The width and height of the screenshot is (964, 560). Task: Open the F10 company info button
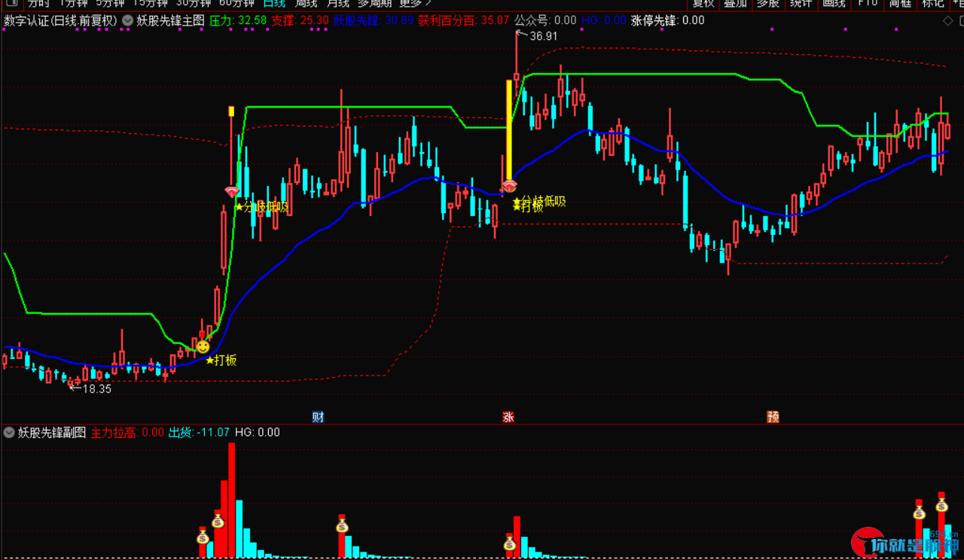tap(867, 3)
